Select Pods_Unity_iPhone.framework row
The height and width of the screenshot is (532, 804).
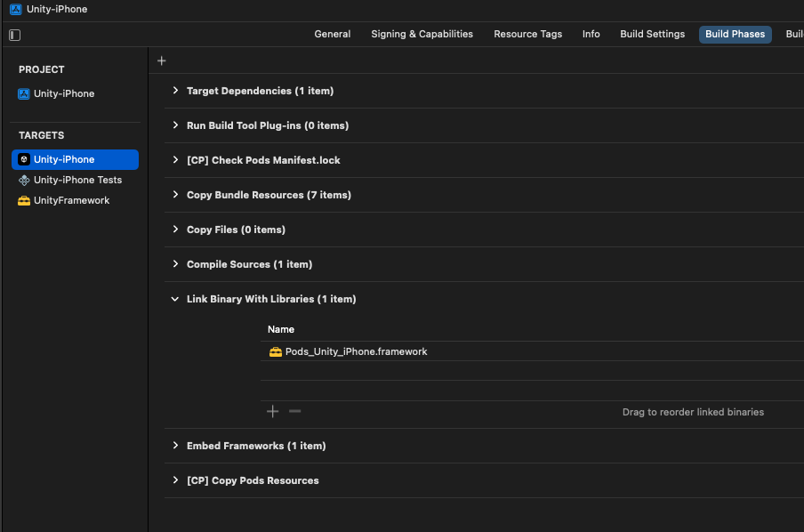click(x=532, y=352)
